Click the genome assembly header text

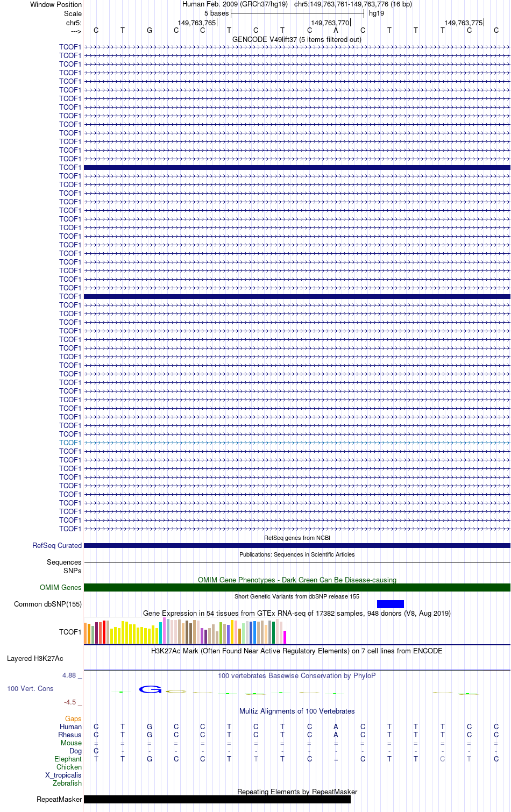(297, 4)
